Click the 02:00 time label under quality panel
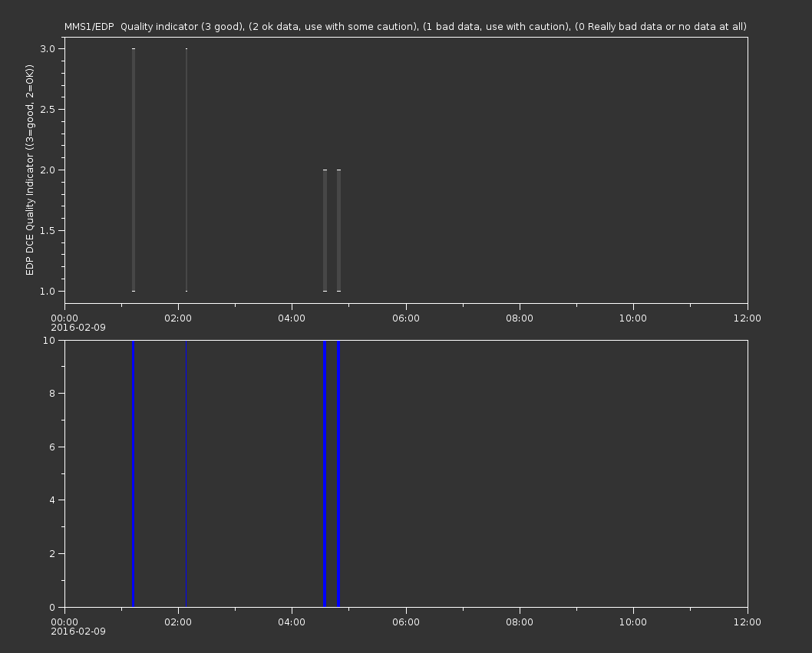The height and width of the screenshot is (653, 812). [x=178, y=318]
